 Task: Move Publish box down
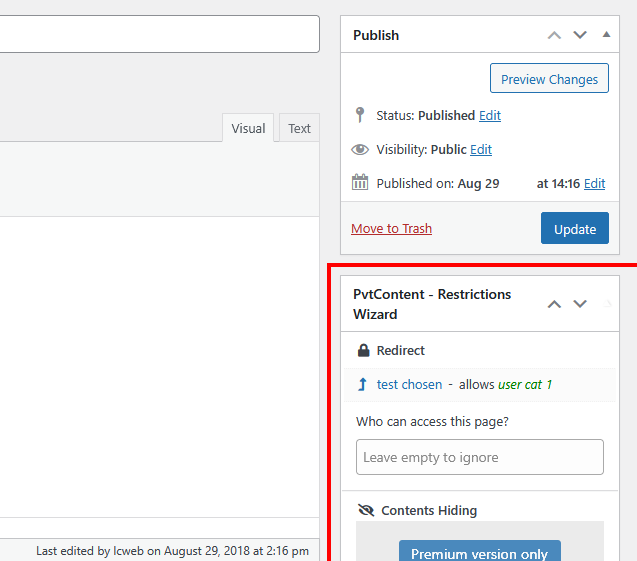click(580, 35)
